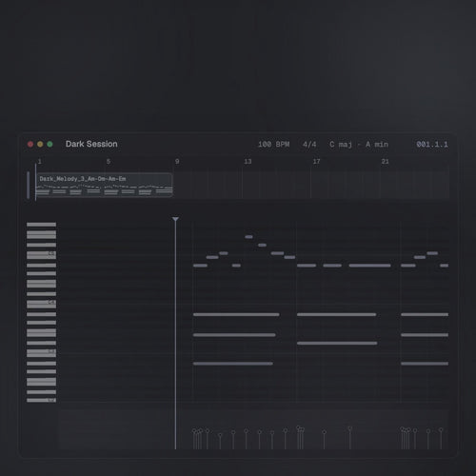The image size is (476, 476).
Task: Click the bottommost piano keyboard key
Action: click(x=41, y=400)
